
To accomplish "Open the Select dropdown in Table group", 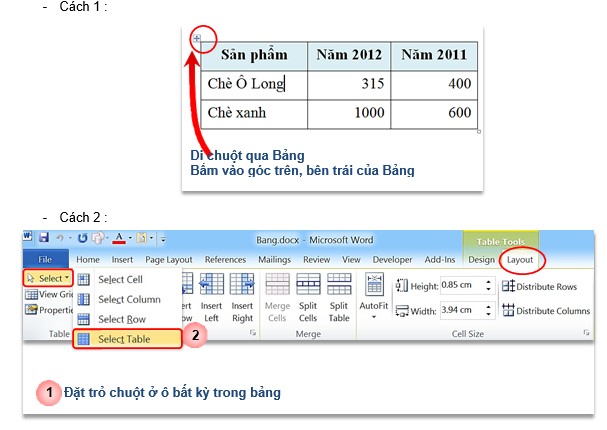I will click(x=46, y=277).
